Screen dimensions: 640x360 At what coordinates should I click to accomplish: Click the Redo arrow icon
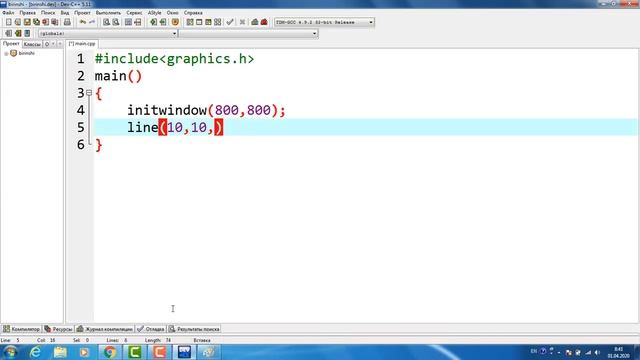click(x=92, y=22)
